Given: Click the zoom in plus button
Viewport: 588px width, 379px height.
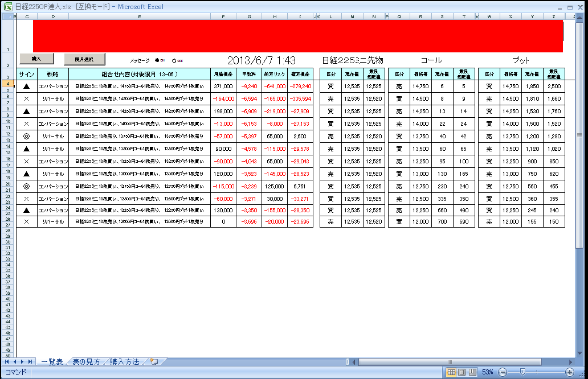Looking at the screenshot, I should coord(570,372).
